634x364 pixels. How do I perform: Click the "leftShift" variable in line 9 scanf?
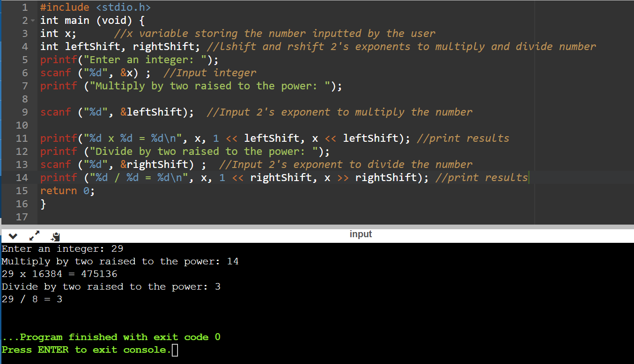click(x=154, y=112)
